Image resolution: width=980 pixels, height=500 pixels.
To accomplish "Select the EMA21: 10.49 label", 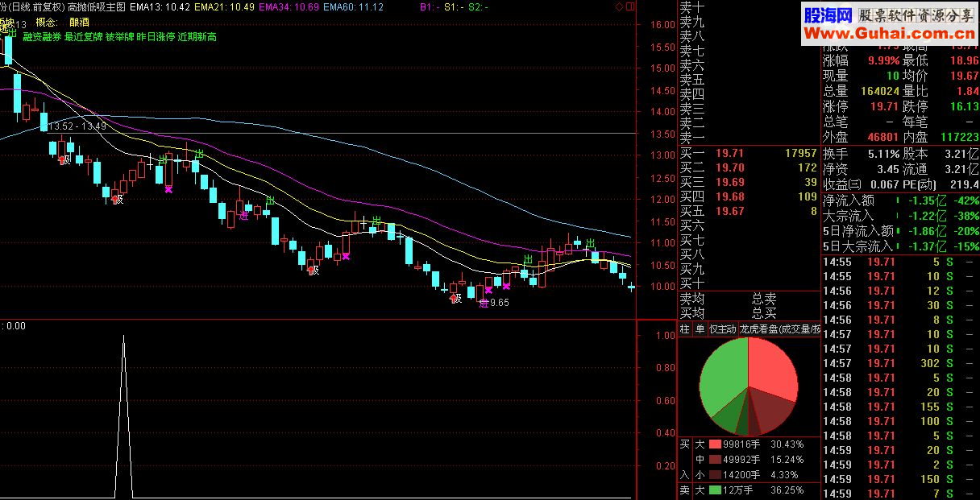I will coord(225,6).
